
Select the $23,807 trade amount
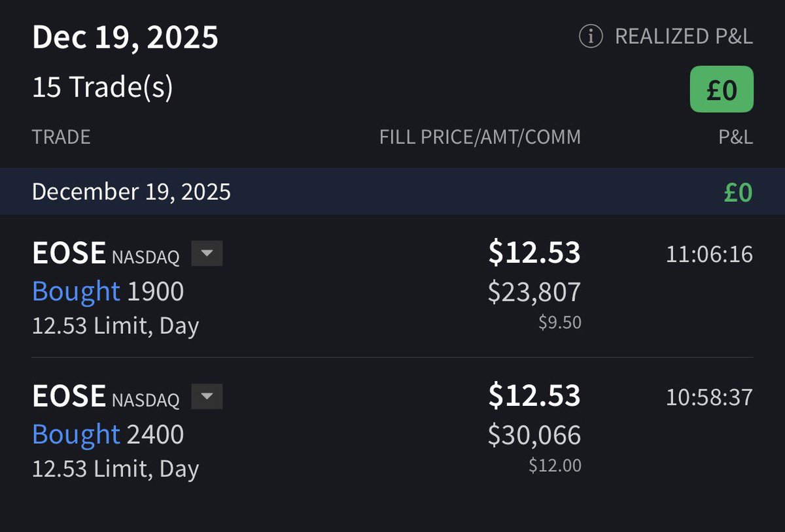[x=534, y=291]
